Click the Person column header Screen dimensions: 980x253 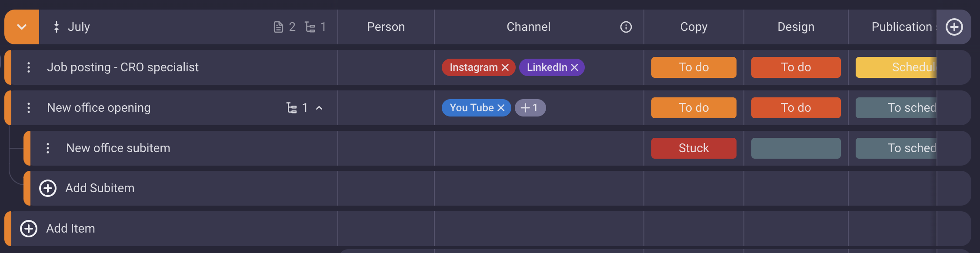(x=386, y=27)
